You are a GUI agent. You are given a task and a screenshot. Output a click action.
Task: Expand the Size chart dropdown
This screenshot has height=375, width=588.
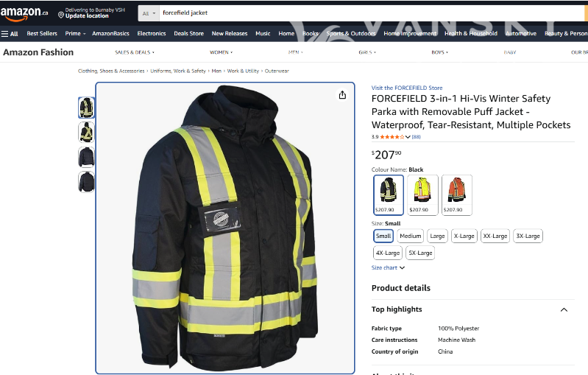(387, 267)
